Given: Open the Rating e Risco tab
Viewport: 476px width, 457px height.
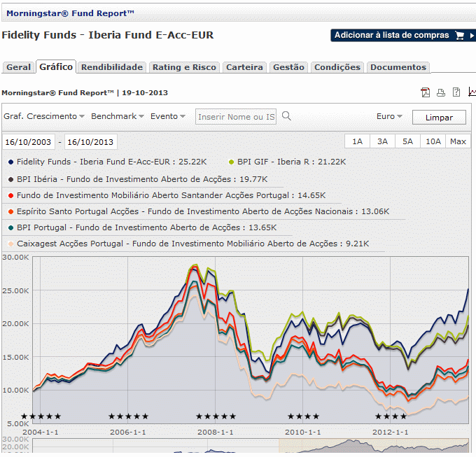Looking at the screenshot, I should [184, 67].
